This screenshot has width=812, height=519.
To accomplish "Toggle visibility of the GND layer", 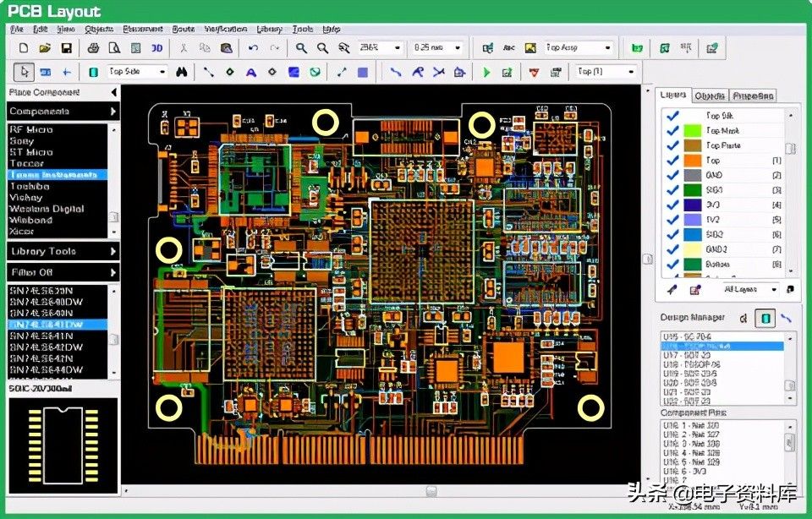I will pyautogui.click(x=673, y=175).
